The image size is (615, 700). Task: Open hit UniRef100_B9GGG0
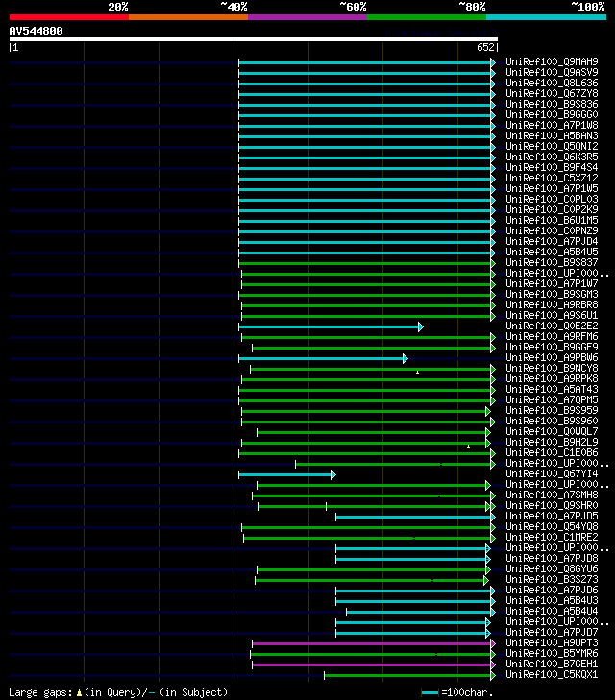pos(552,114)
